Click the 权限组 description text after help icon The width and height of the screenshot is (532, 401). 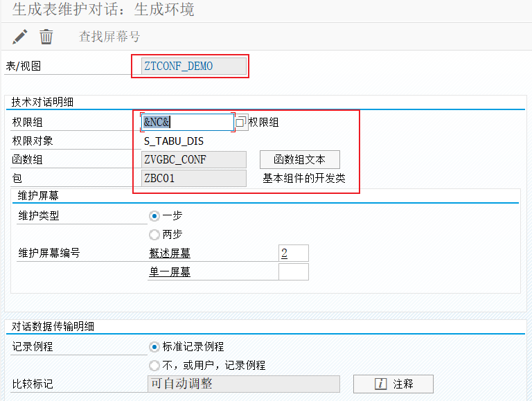(264, 122)
